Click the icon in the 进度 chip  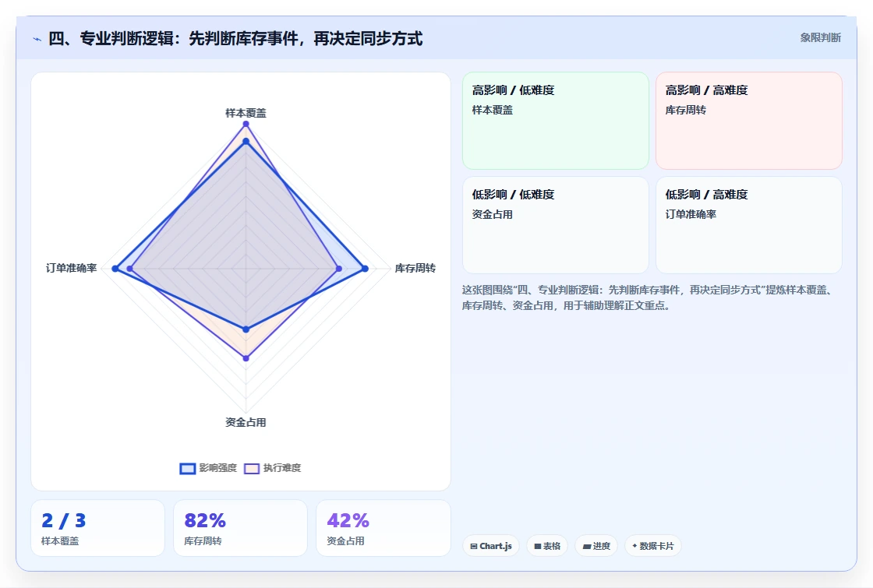tap(586, 546)
